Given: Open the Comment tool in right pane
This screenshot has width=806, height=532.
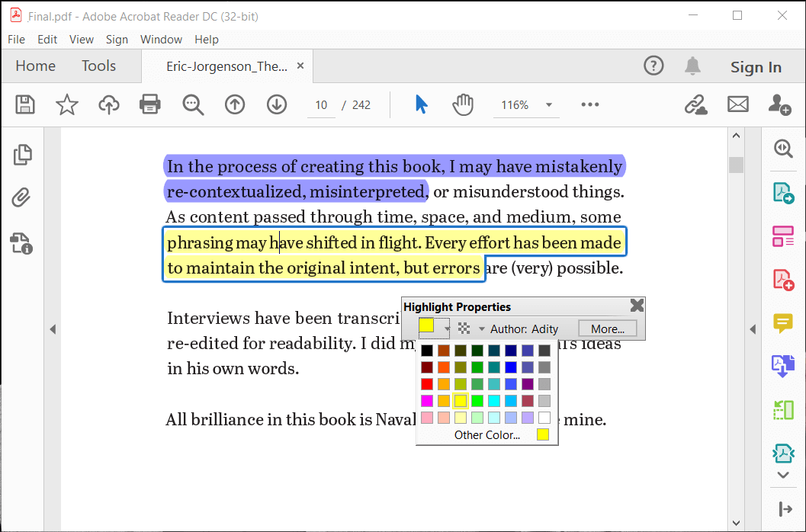Looking at the screenshot, I should pos(783,323).
